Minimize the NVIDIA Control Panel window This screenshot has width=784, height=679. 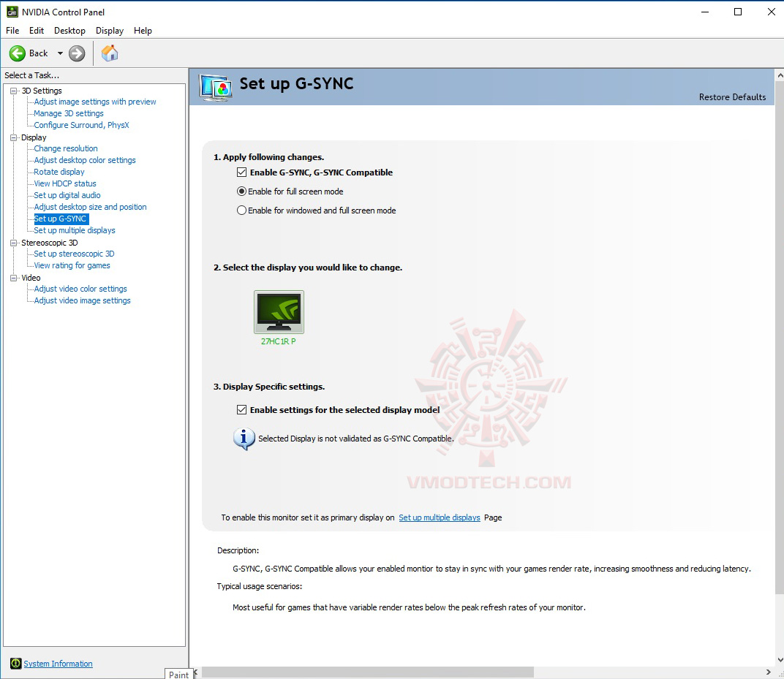click(x=705, y=12)
